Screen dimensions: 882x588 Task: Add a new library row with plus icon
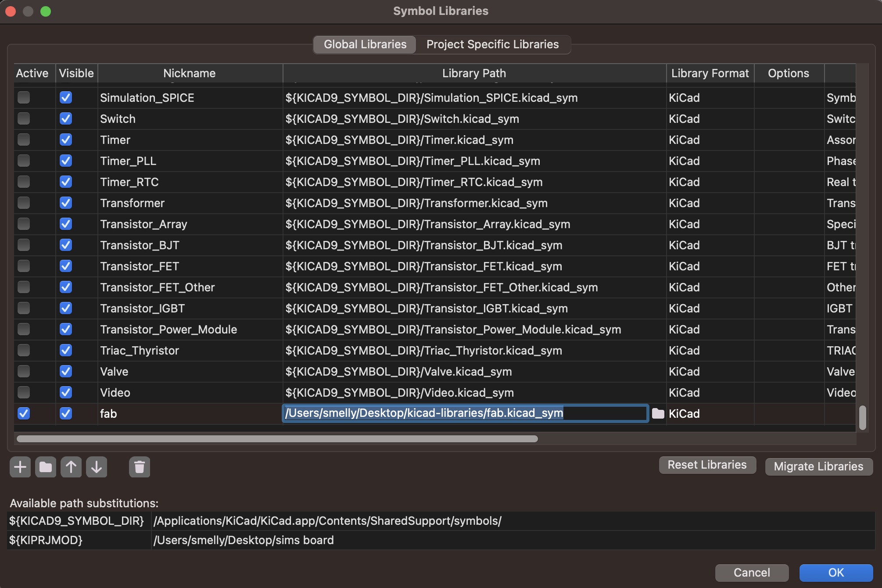click(20, 467)
